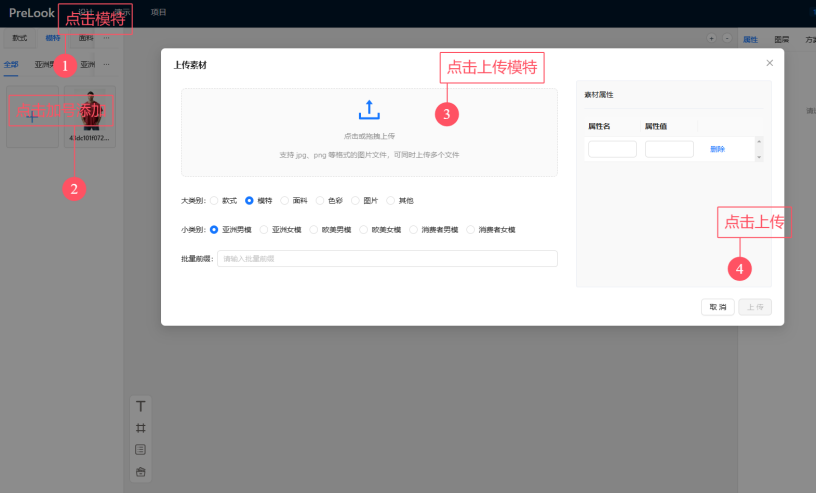
Task: Click the 删除 link in the attribute row
Action: [717, 149]
